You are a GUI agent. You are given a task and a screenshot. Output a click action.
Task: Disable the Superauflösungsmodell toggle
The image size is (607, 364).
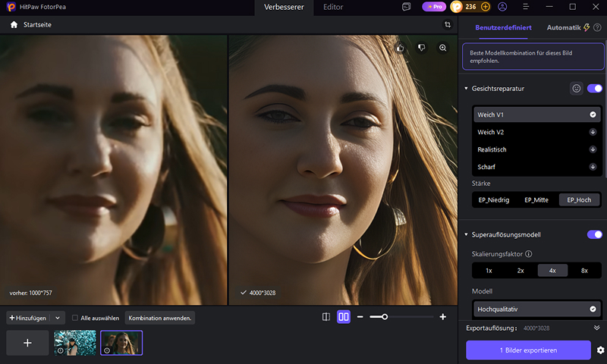(x=595, y=234)
